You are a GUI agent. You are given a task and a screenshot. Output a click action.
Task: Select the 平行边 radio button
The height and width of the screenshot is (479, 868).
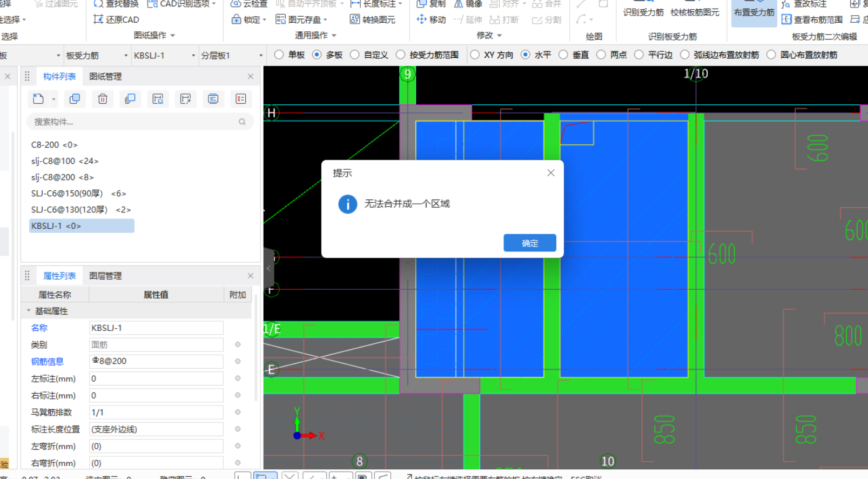coord(639,55)
